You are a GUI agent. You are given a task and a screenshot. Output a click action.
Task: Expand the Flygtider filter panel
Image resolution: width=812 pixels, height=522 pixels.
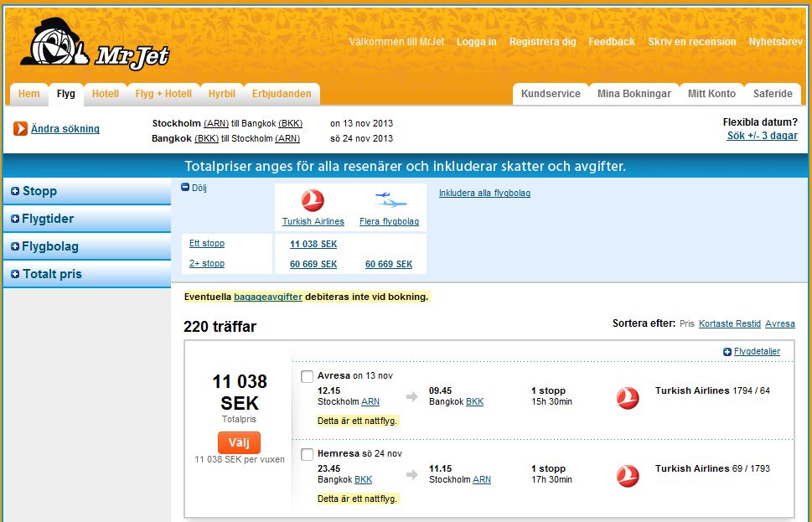tap(87, 219)
